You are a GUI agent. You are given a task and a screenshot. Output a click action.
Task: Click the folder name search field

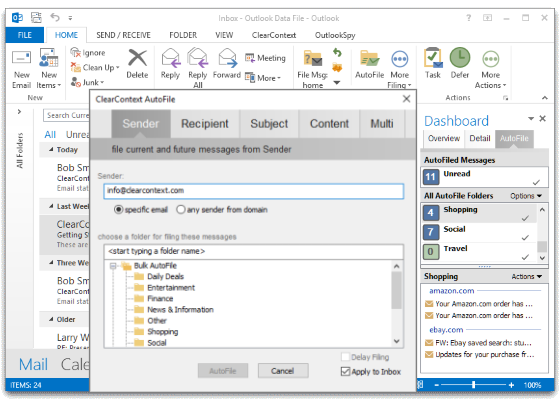254,251
